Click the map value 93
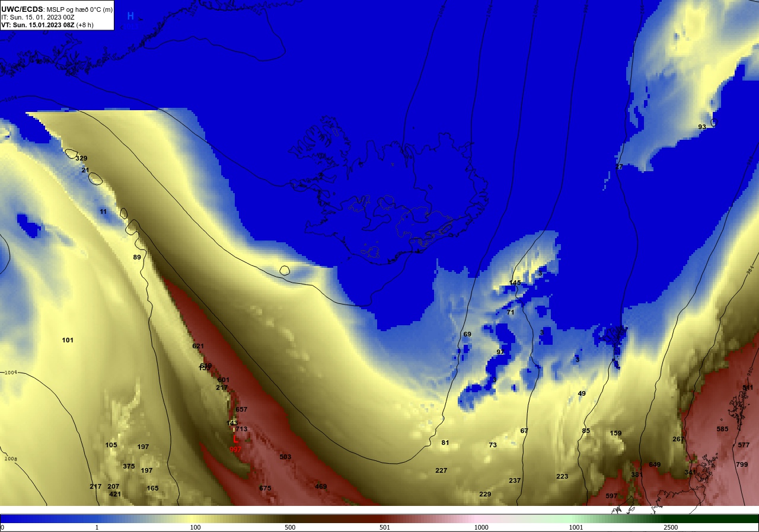 click(x=702, y=127)
